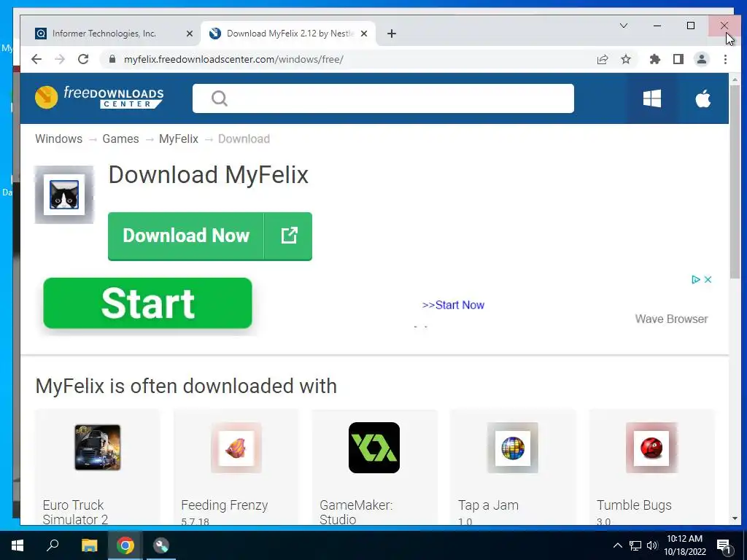The height and width of the screenshot is (560, 747).
Task: Click the second running app taskbar icon
Action: [161, 545]
